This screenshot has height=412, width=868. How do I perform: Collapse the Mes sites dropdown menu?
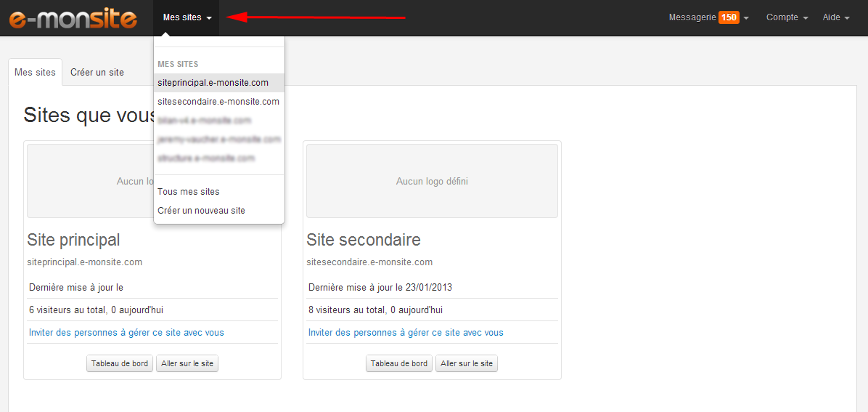coord(187,17)
